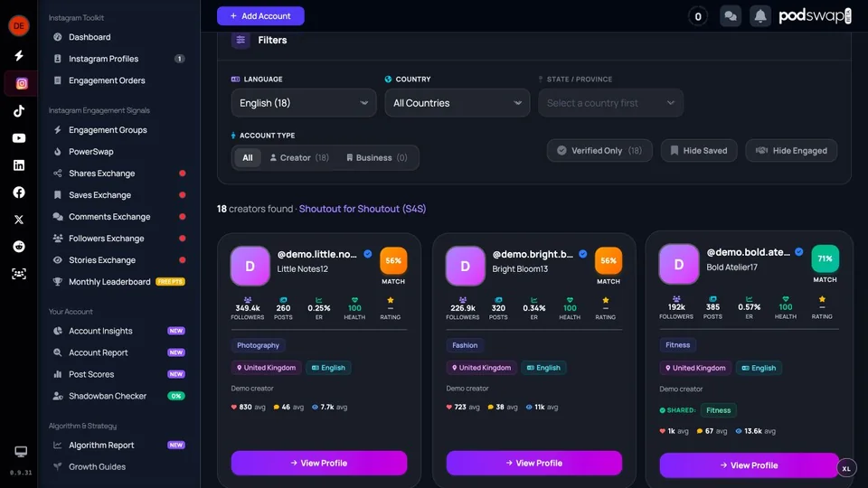View Profile of Little Notes12
Image resolution: width=868 pixels, height=488 pixels.
(x=319, y=463)
